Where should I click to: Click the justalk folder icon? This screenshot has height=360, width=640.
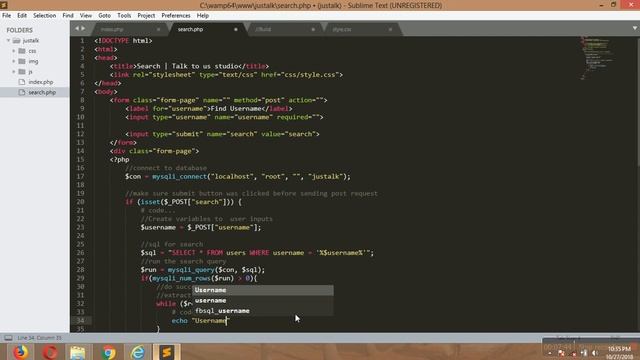16,40
